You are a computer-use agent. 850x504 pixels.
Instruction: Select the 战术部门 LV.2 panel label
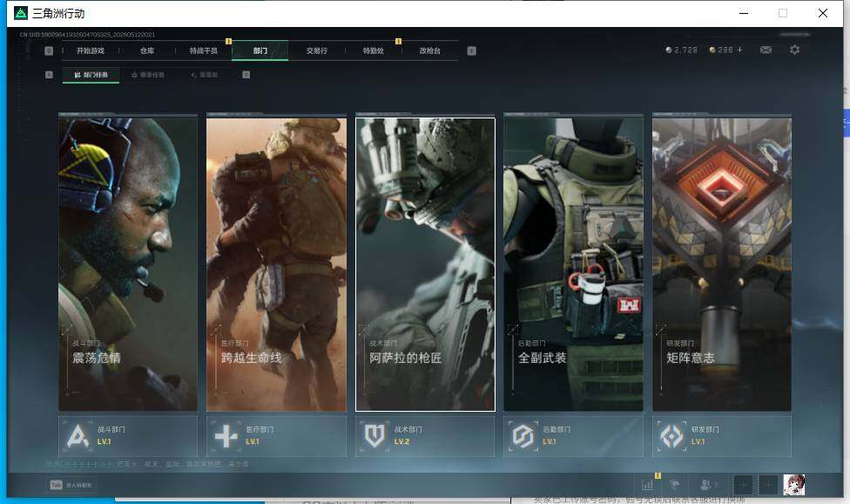click(x=408, y=435)
